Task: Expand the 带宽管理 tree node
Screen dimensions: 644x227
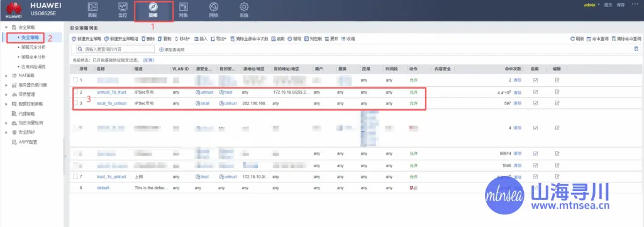Action: click(x=6, y=94)
